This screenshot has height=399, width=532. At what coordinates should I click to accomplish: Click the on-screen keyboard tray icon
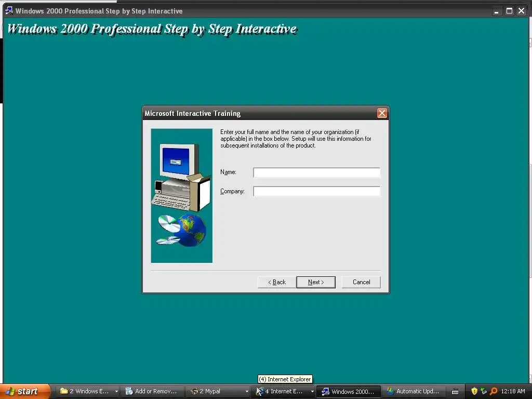click(x=455, y=392)
